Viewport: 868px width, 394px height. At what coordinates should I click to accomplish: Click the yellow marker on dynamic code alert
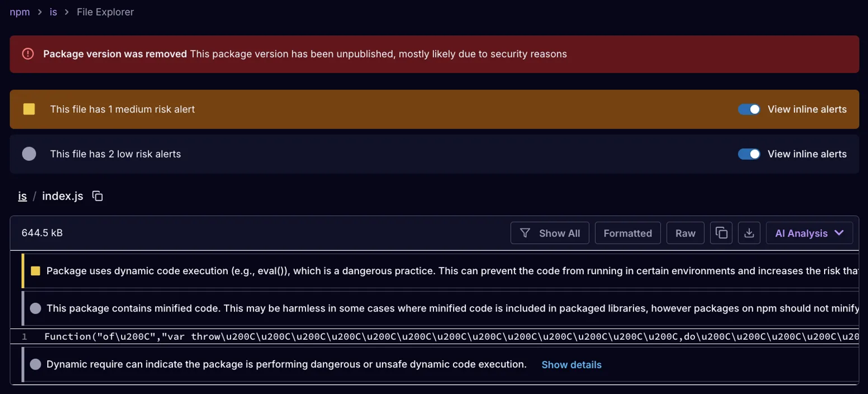(35, 271)
